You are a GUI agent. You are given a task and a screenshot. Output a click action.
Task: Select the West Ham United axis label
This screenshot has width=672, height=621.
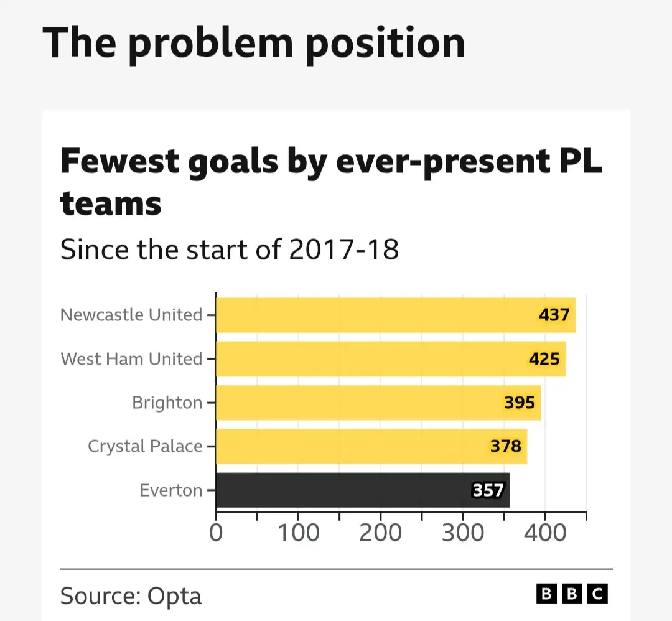(131, 359)
